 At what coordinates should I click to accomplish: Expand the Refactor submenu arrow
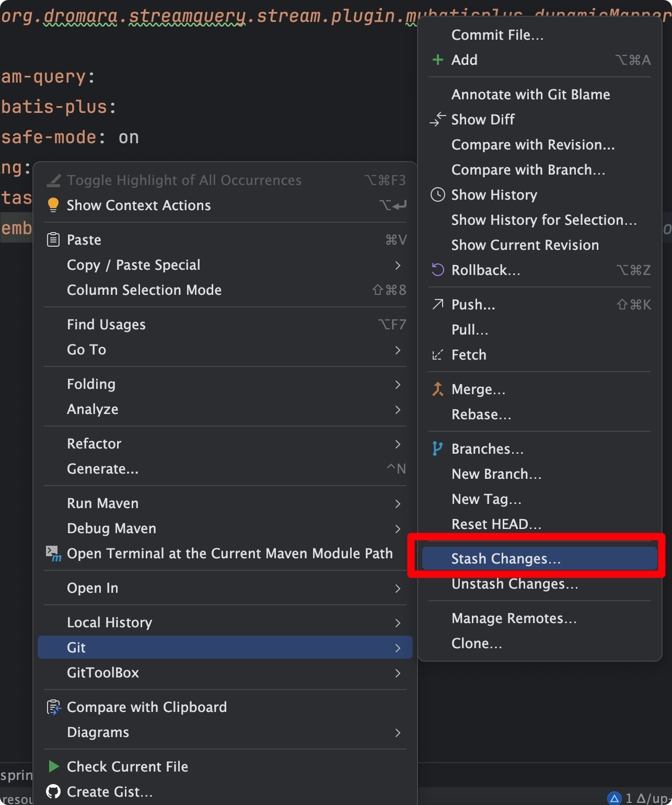(398, 444)
